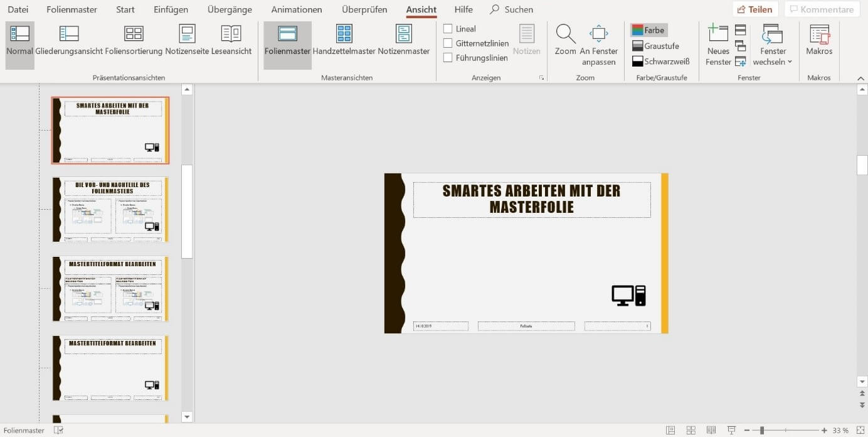Open the Einfügen tab
Screen dimensions: 868x437
tap(171, 9)
